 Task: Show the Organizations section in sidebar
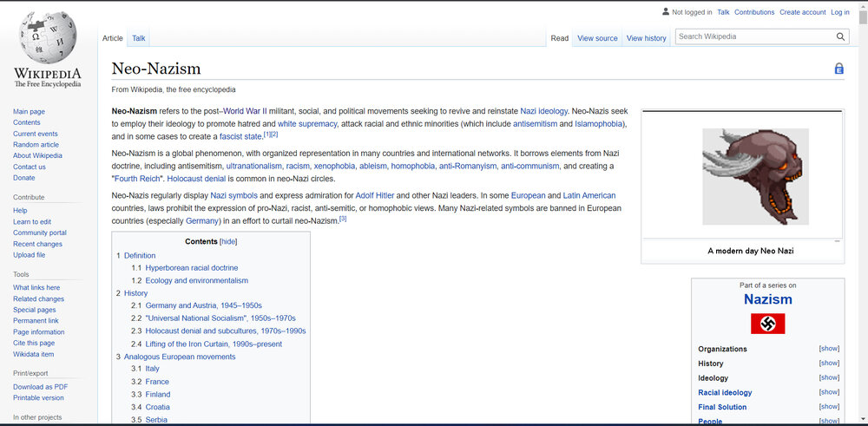pyautogui.click(x=829, y=349)
